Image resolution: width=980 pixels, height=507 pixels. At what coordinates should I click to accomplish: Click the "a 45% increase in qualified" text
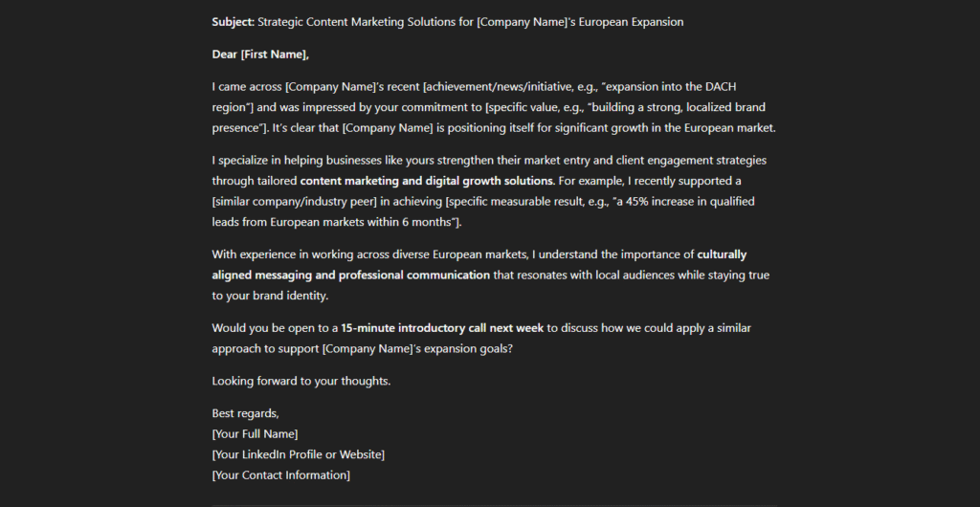tap(685, 202)
